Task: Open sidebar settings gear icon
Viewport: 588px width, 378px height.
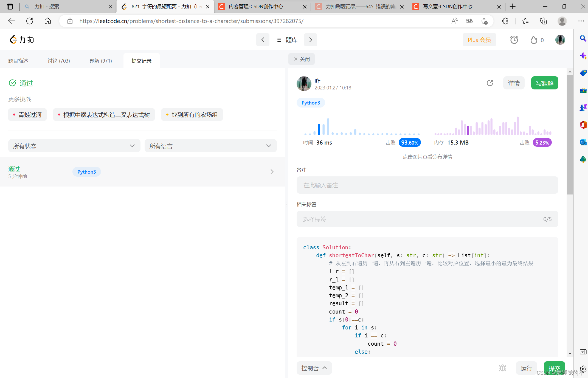Action: pyautogui.click(x=583, y=369)
